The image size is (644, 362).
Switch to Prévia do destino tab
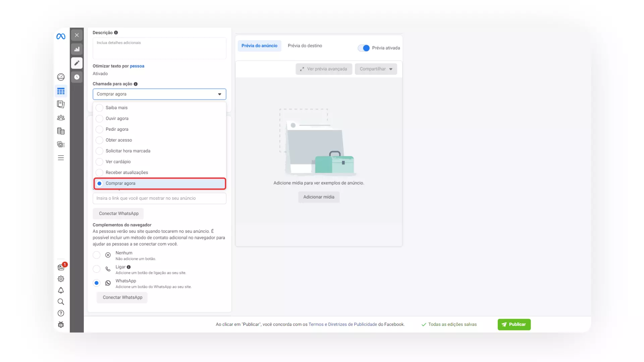305,46
